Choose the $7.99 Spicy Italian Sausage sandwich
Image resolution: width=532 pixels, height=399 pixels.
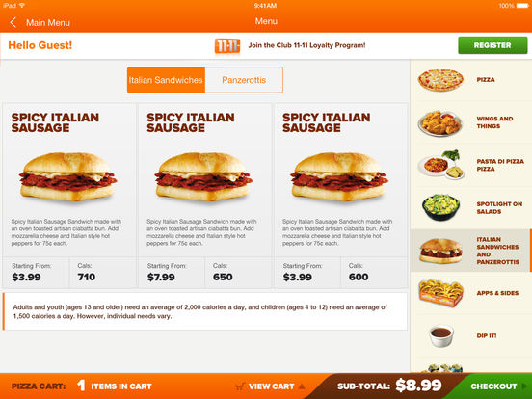204,196
